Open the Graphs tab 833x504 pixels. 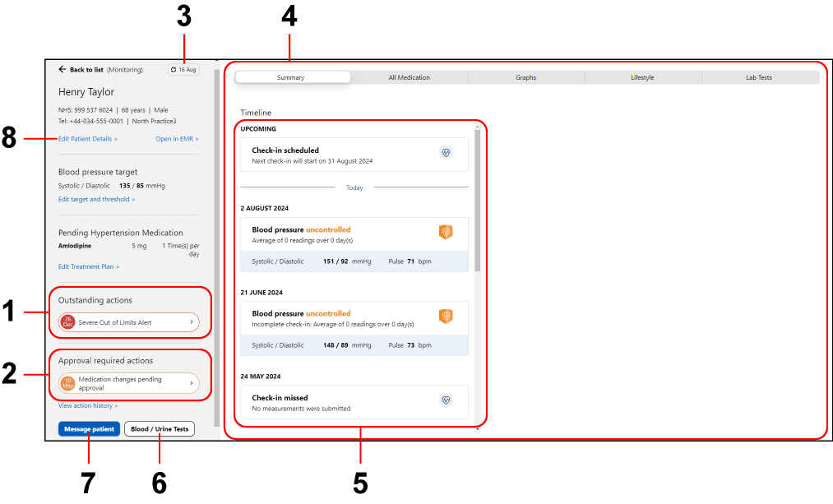pos(526,77)
